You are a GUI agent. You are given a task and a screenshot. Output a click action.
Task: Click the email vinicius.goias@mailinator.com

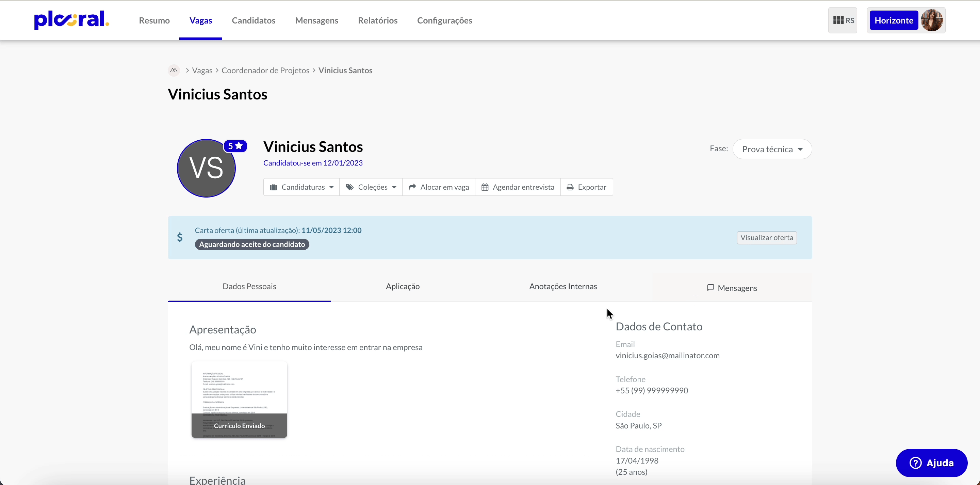(x=667, y=356)
